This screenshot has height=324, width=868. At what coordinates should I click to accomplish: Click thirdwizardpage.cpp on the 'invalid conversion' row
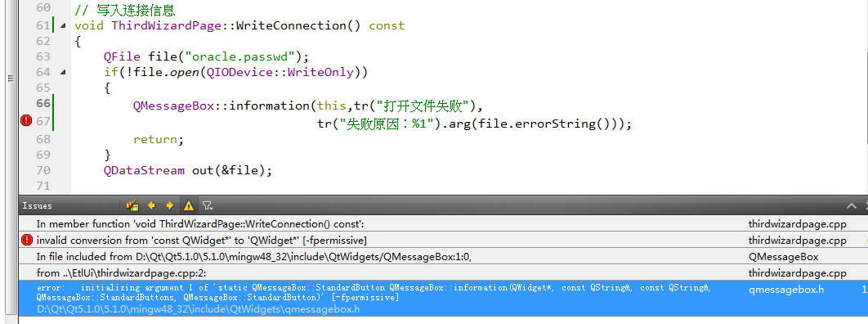coord(797,241)
